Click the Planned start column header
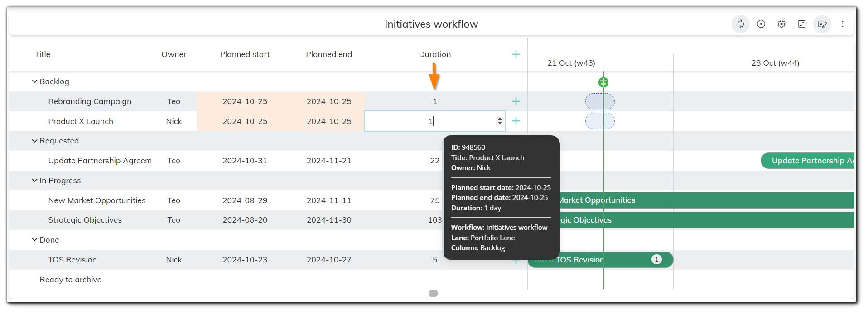Image resolution: width=868 pixels, height=314 pixels. pyautogui.click(x=245, y=54)
